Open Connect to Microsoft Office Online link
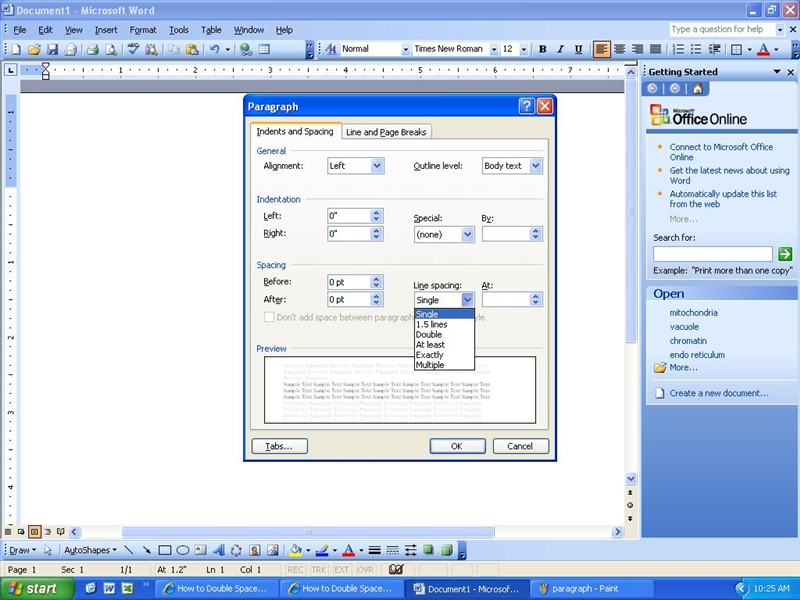 pyautogui.click(x=721, y=152)
